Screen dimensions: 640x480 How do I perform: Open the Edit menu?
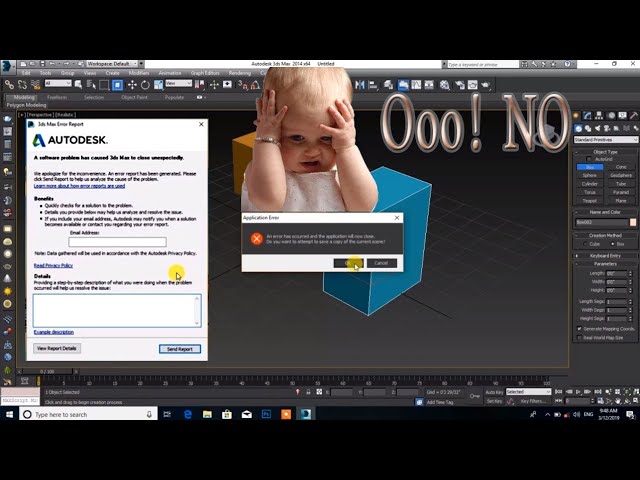pos(26,73)
